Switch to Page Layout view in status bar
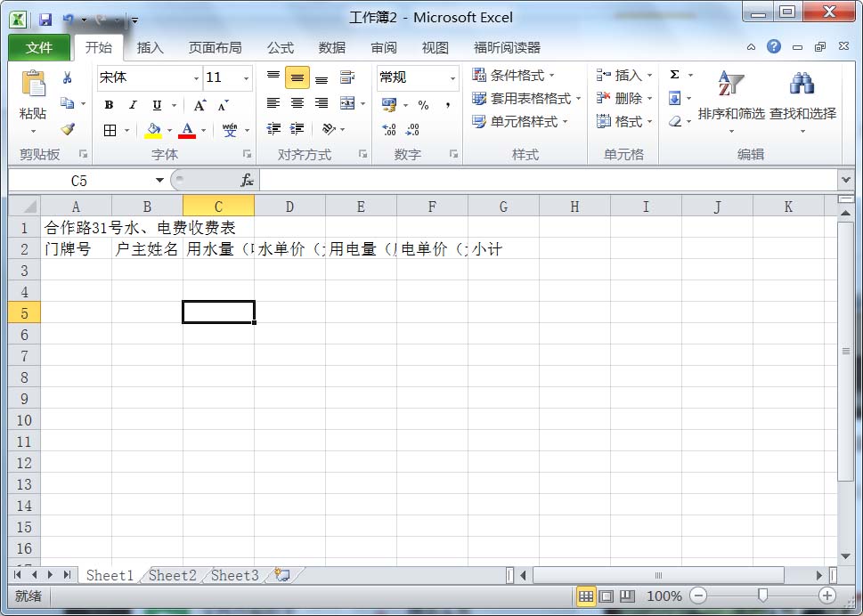 (607, 596)
